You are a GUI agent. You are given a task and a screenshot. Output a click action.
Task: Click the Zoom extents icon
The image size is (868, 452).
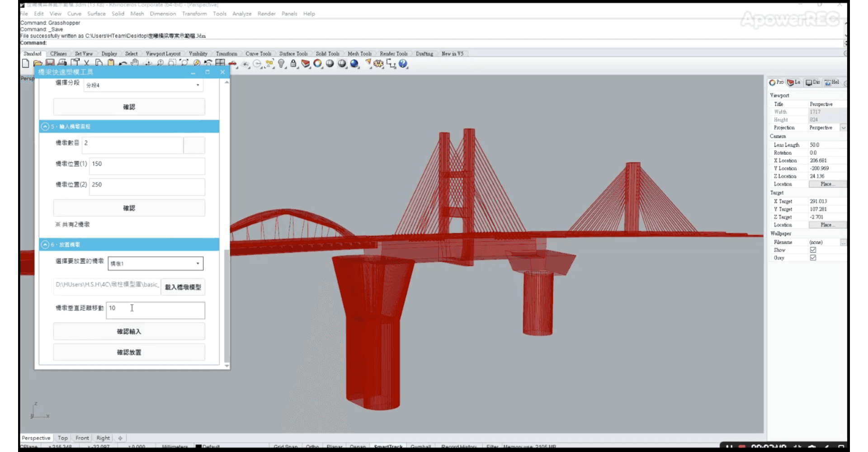tap(184, 63)
